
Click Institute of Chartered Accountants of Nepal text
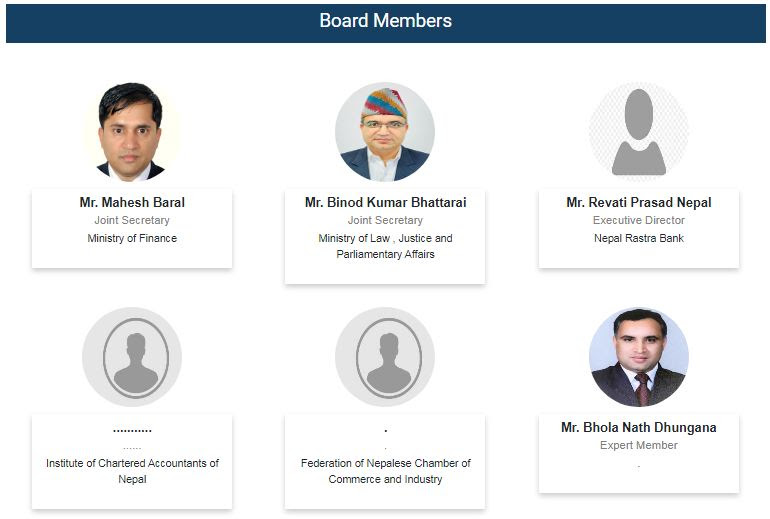(132, 471)
